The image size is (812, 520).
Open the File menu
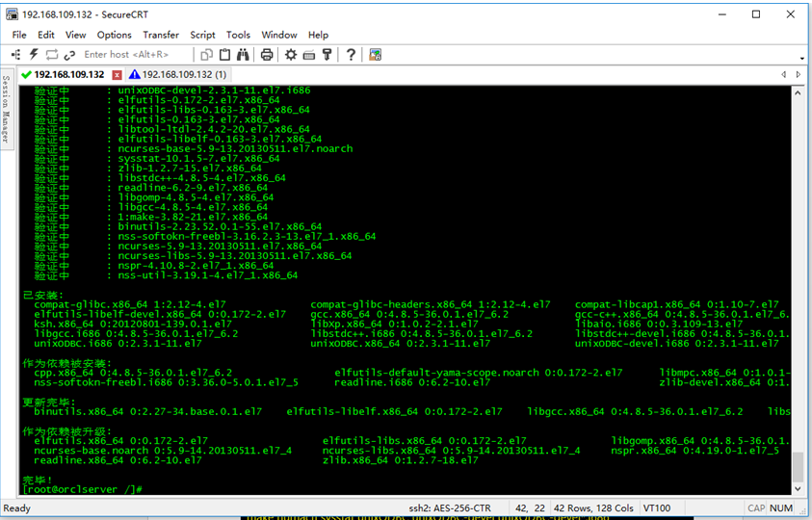[x=19, y=35]
